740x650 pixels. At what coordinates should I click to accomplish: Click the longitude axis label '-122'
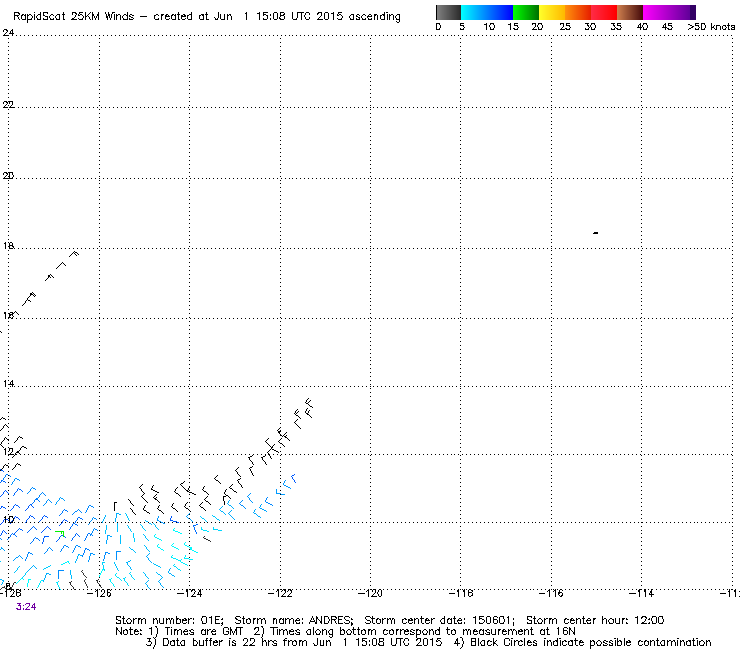(x=280, y=593)
